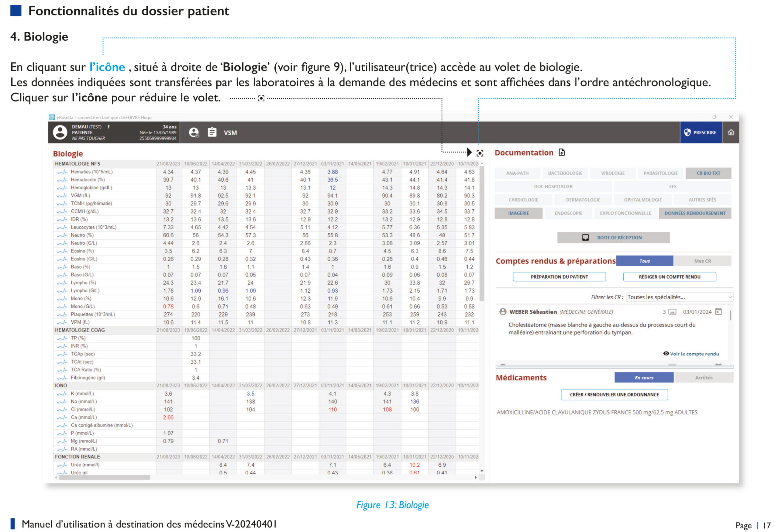Viewport: 778px width, 532px height.
Task: Show trend graph icon for Plaquettes
Action: point(62,314)
